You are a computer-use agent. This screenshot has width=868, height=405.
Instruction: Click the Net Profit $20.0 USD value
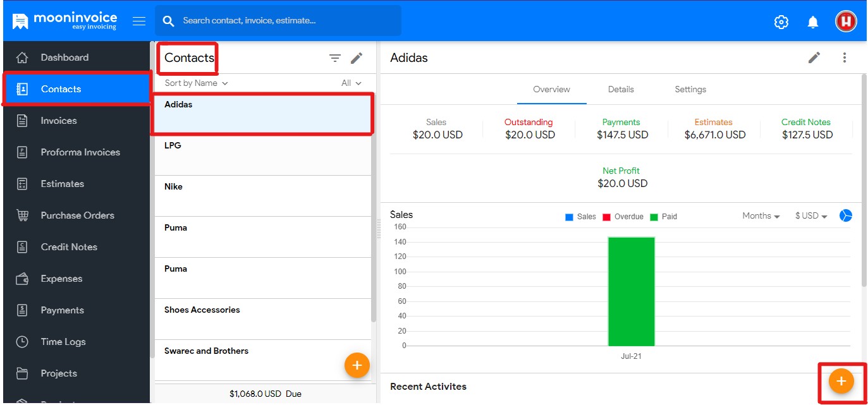point(623,183)
